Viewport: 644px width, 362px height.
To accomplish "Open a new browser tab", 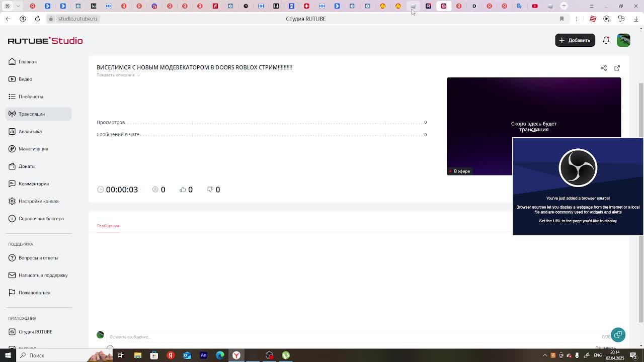I will [564, 6].
